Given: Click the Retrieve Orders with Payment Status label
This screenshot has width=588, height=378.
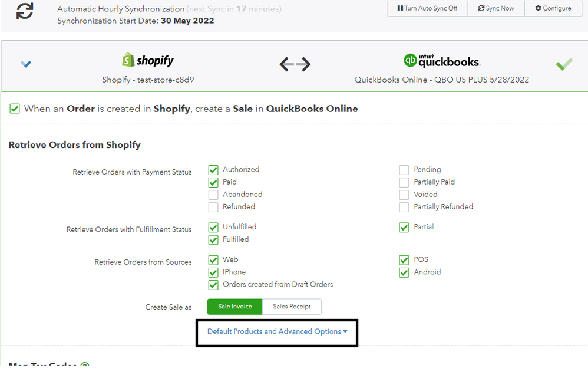Looking at the screenshot, I should pos(132,172).
